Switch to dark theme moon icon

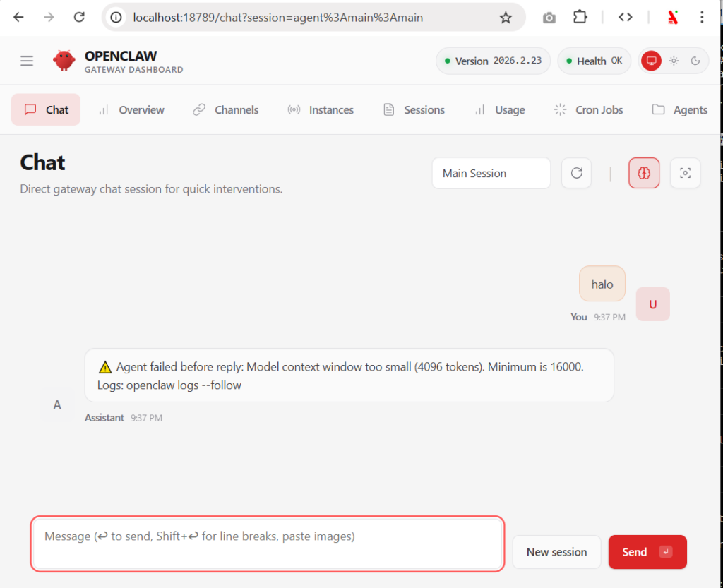click(x=695, y=61)
